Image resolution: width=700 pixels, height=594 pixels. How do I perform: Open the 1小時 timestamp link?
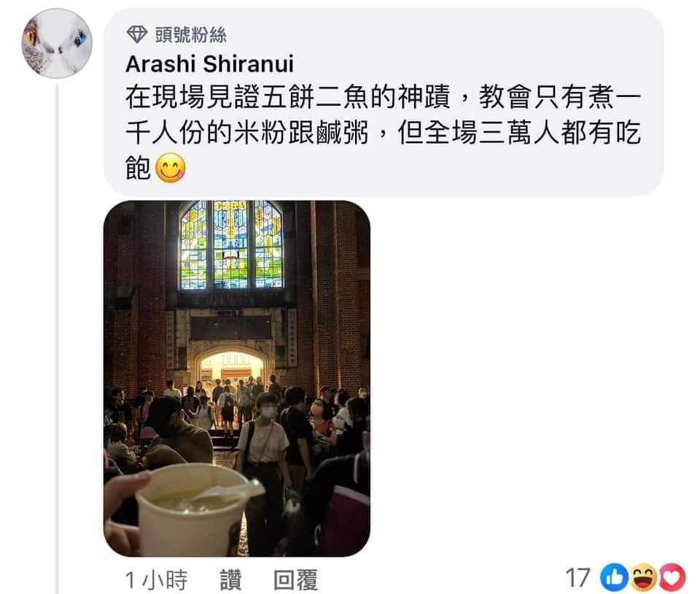156,579
